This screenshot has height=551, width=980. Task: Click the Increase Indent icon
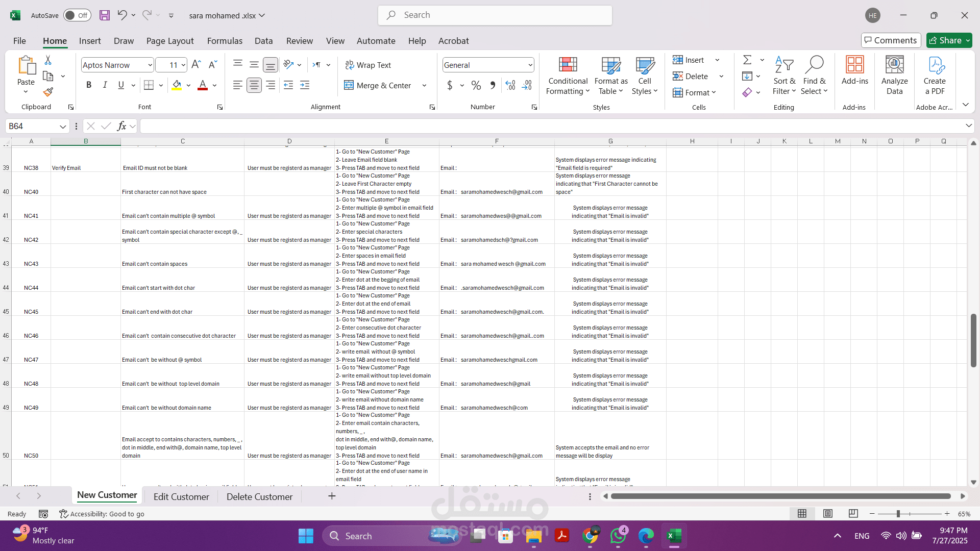(x=305, y=85)
